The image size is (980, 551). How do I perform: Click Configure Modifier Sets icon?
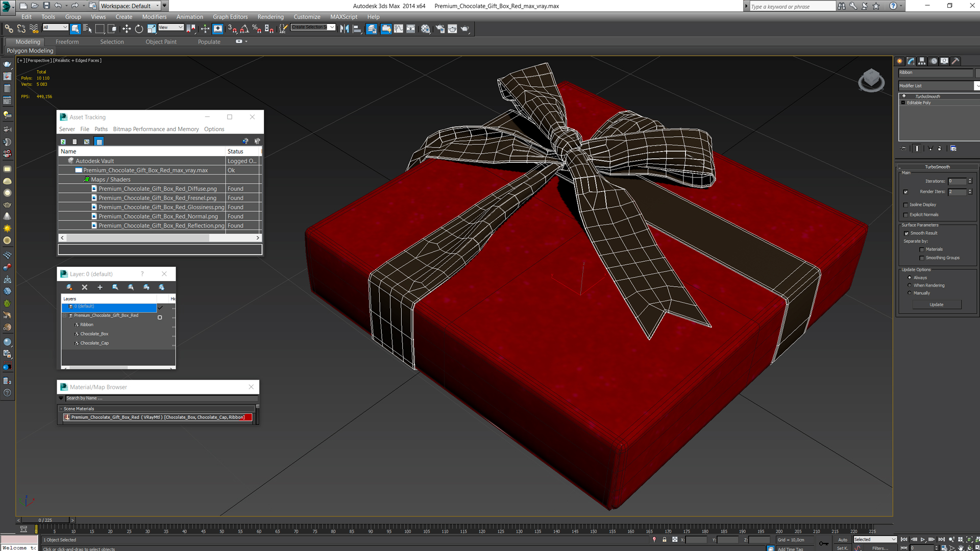tap(953, 148)
